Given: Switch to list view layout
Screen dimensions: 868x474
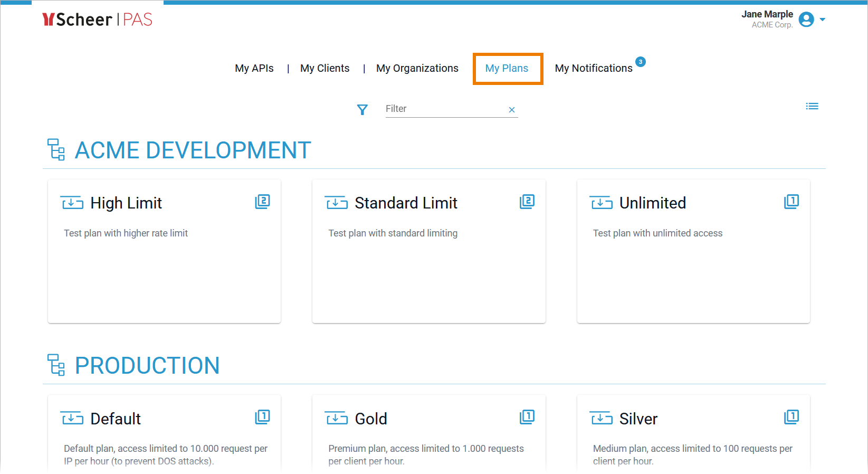Looking at the screenshot, I should pyautogui.click(x=812, y=106).
